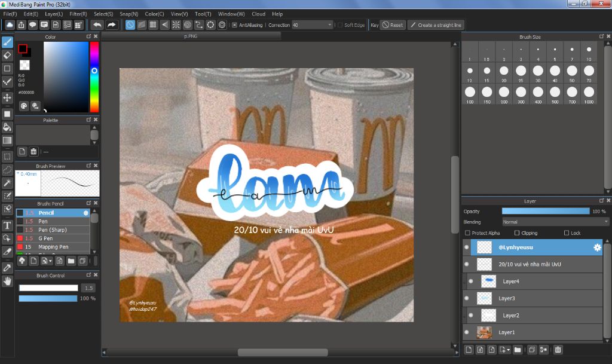Select the Eraser tool
612x364 pixels.
click(7, 56)
